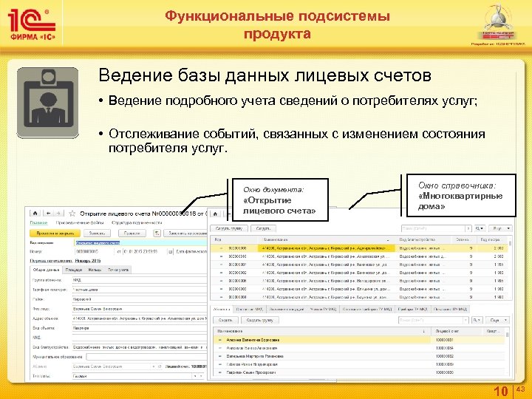This screenshot has height=399, width=532.
Task: Click the Вид благоустройства column header
Action: click(x=424, y=239)
